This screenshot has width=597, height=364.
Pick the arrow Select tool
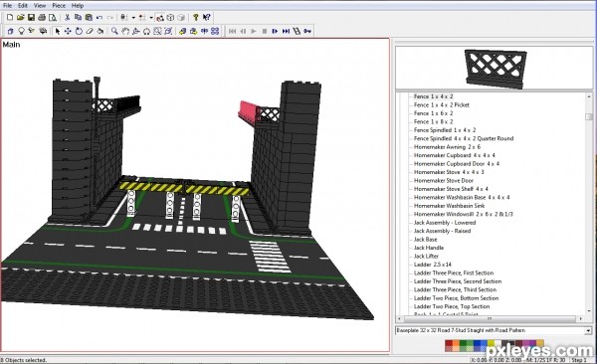click(x=58, y=31)
